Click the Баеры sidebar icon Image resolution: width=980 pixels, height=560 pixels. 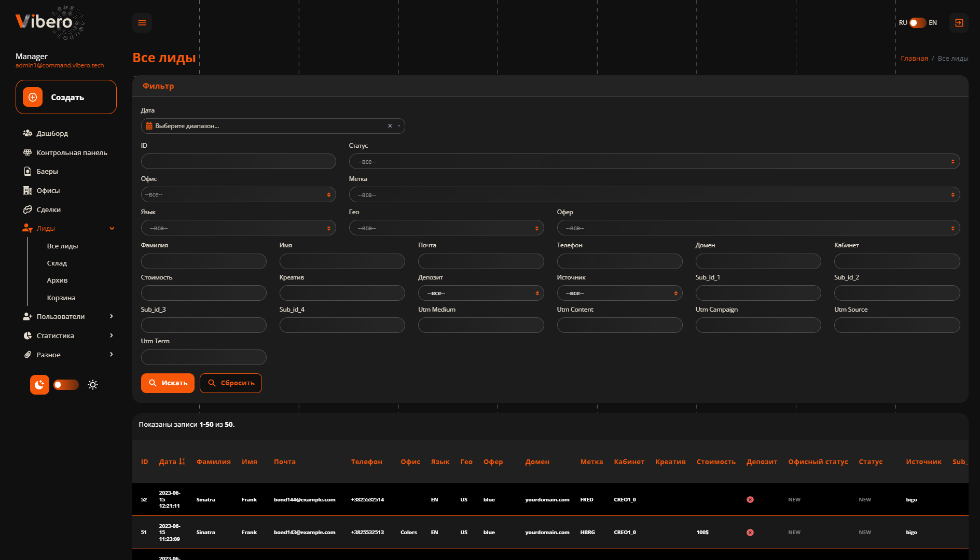(x=27, y=171)
